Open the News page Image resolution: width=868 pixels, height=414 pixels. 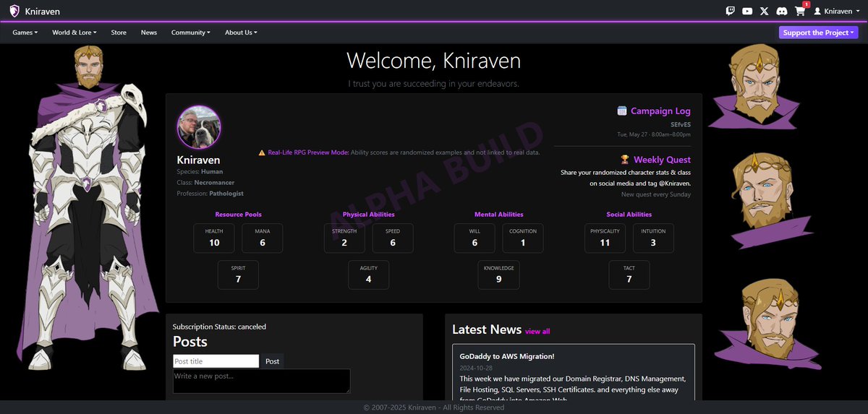point(149,33)
